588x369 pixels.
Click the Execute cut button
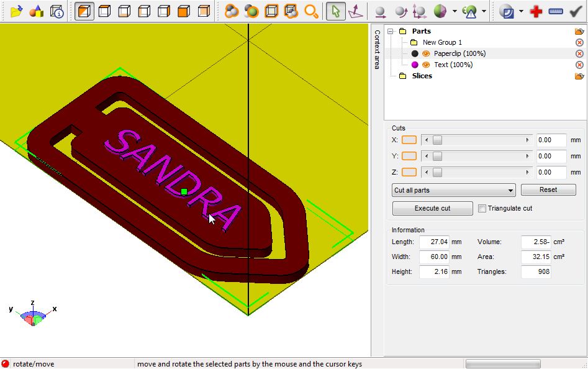pos(432,209)
